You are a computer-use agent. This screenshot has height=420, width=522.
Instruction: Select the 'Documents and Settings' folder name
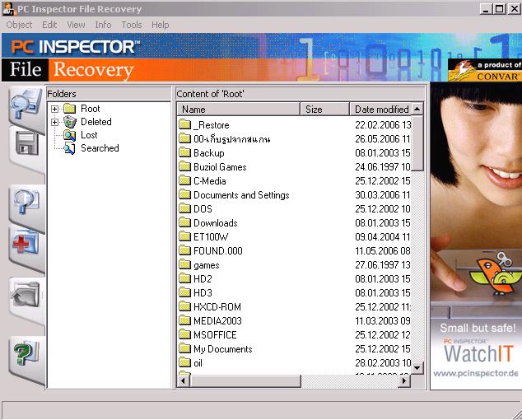(241, 195)
